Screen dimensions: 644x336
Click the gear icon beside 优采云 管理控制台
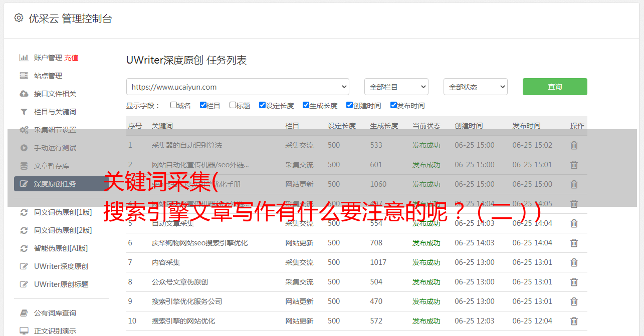(19, 18)
